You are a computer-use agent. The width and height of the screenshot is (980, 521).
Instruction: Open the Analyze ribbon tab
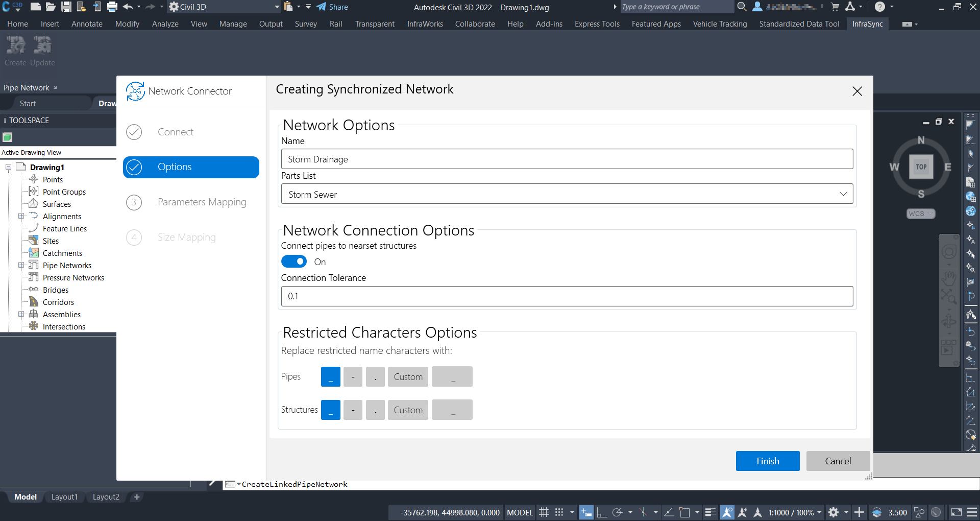(x=165, y=24)
